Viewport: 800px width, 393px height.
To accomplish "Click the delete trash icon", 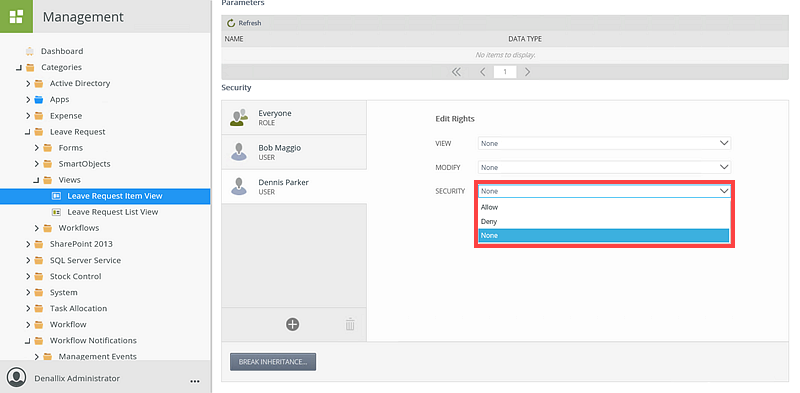I will pyautogui.click(x=350, y=324).
